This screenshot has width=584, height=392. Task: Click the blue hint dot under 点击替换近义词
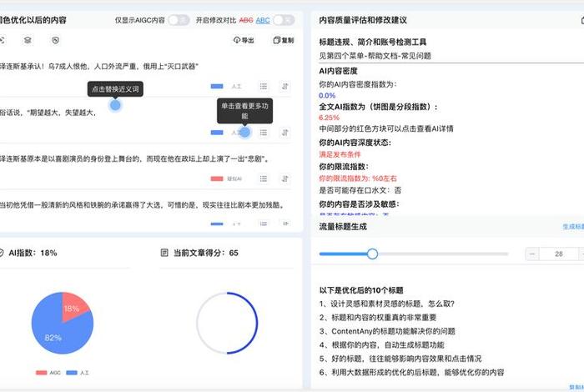point(115,105)
